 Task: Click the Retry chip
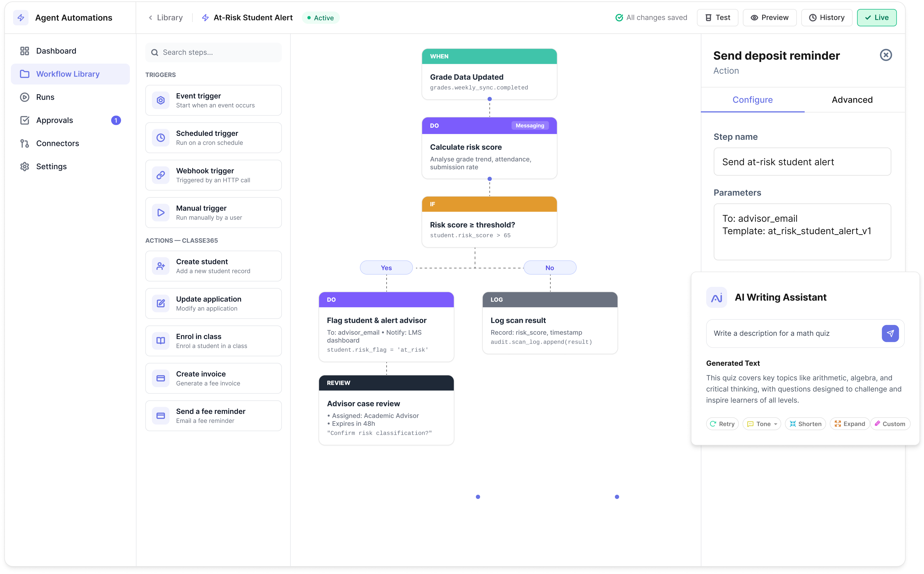coord(722,424)
